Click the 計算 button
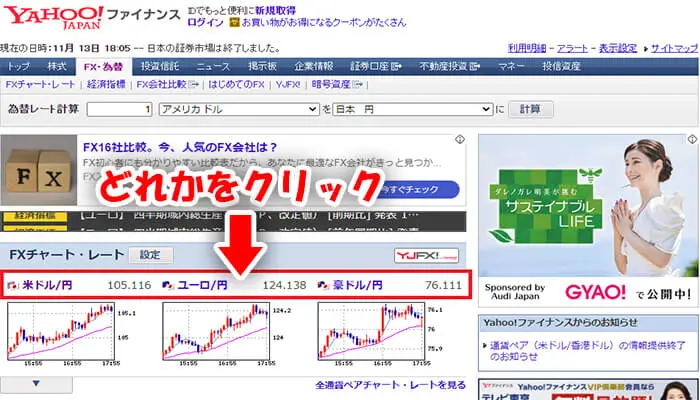The width and height of the screenshot is (700, 400). click(x=531, y=109)
